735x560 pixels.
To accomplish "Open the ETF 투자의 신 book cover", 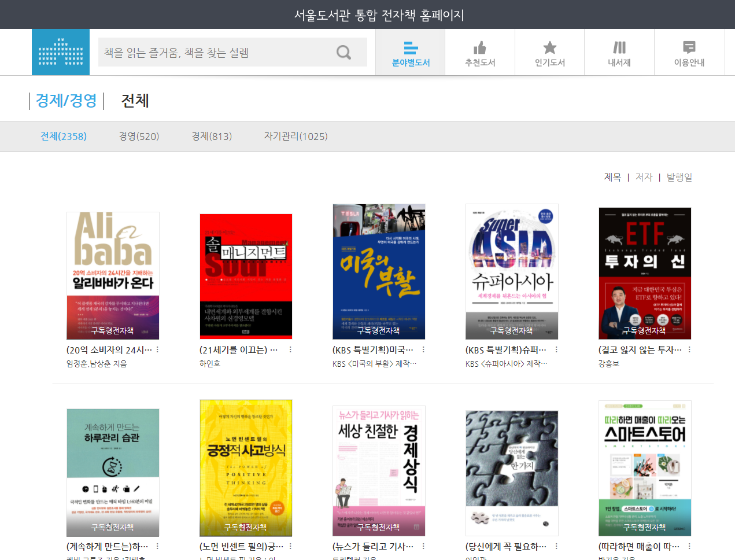I will click(645, 274).
